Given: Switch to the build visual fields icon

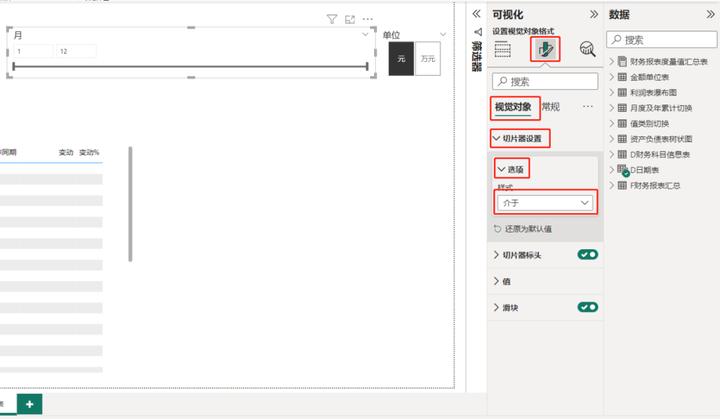Looking at the screenshot, I should (502, 49).
